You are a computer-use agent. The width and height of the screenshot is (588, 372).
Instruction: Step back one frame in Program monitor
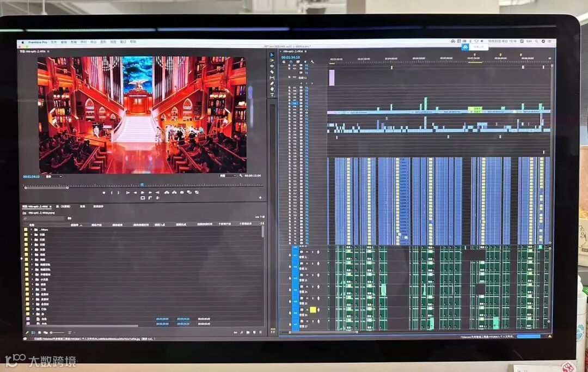(135, 192)
